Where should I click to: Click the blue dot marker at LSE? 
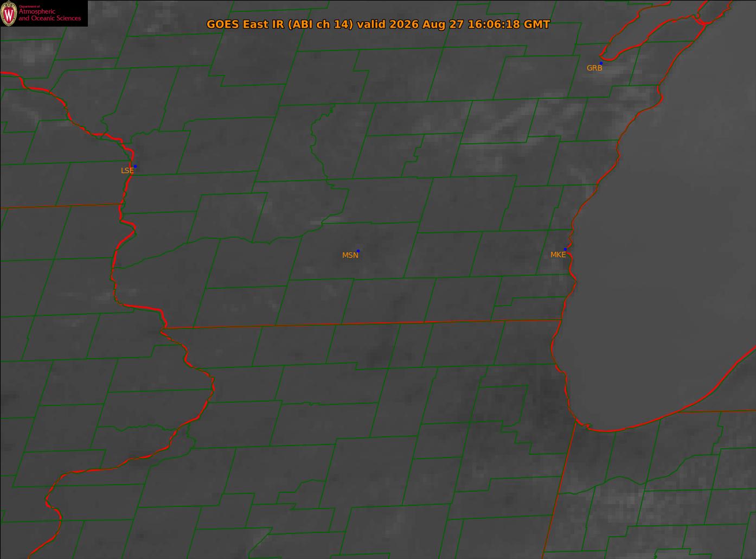click(x=135, y=166)
